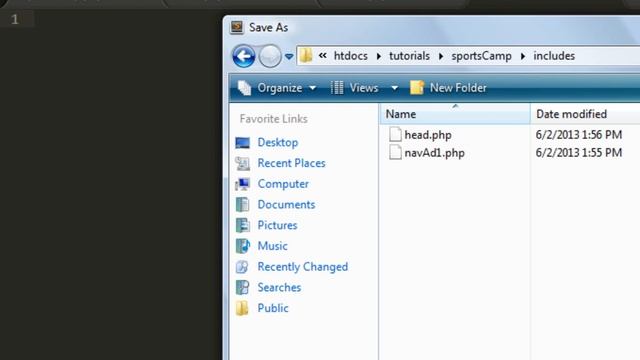Click the Save As dialog title icon
Image resolution: width=640 pixels, height=360 pixels.
pos(237,27)
